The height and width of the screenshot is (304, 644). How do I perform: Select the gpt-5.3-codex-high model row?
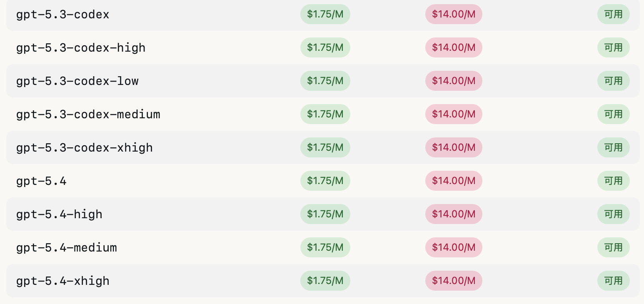(x=81, y=48)
